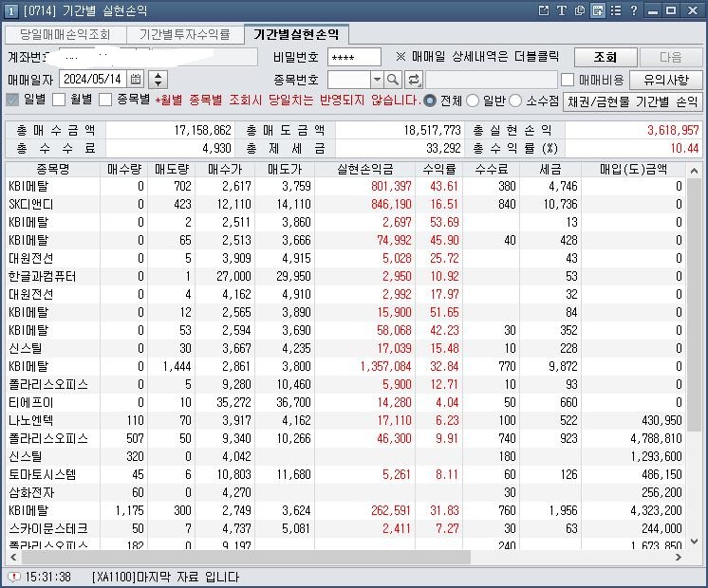Click the 비밀번호 password field

353,57
